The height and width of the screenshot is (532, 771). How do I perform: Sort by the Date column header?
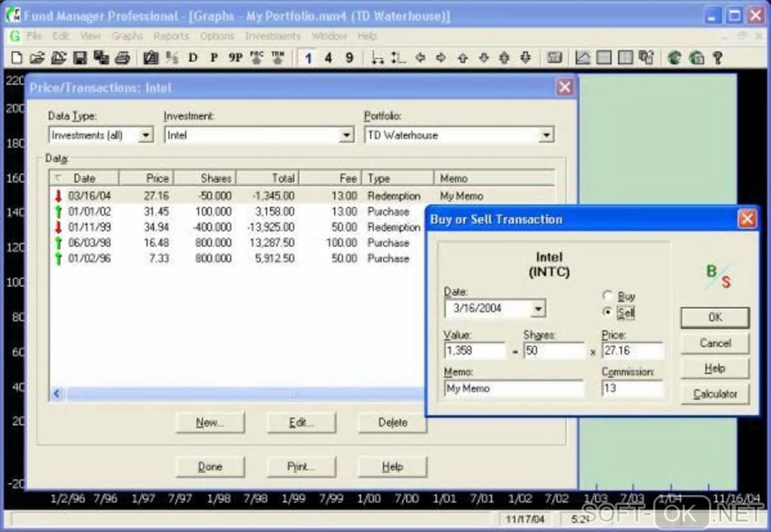[84, 178]
